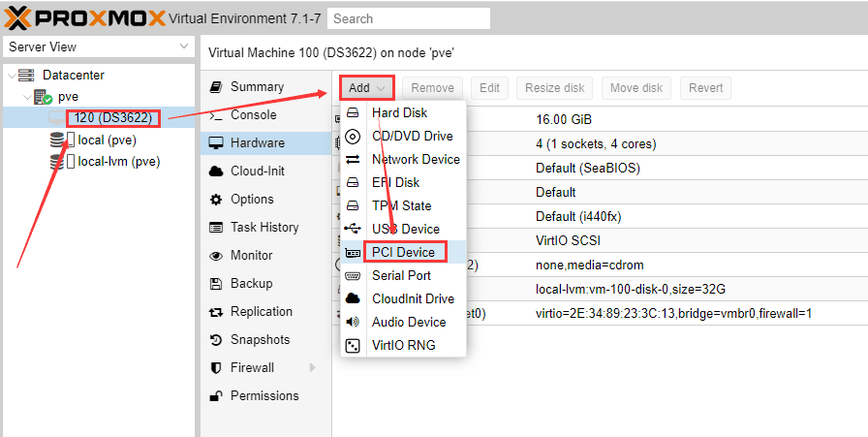Click the Summary book icon
This screenshot has width=868, height=437.
(216, 87)
